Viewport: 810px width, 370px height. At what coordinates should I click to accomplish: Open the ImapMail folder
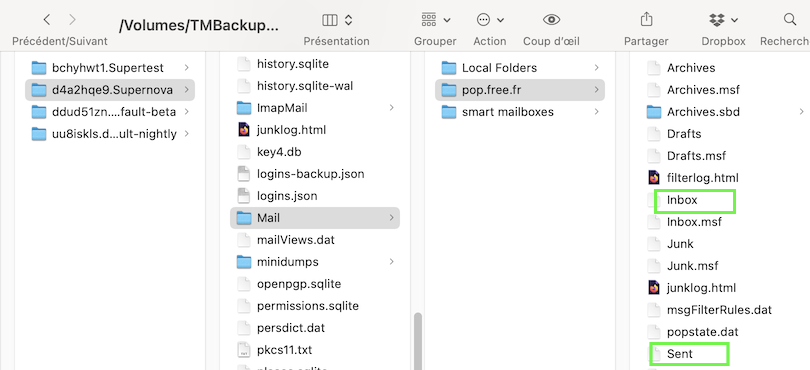(x=315, y=108)
